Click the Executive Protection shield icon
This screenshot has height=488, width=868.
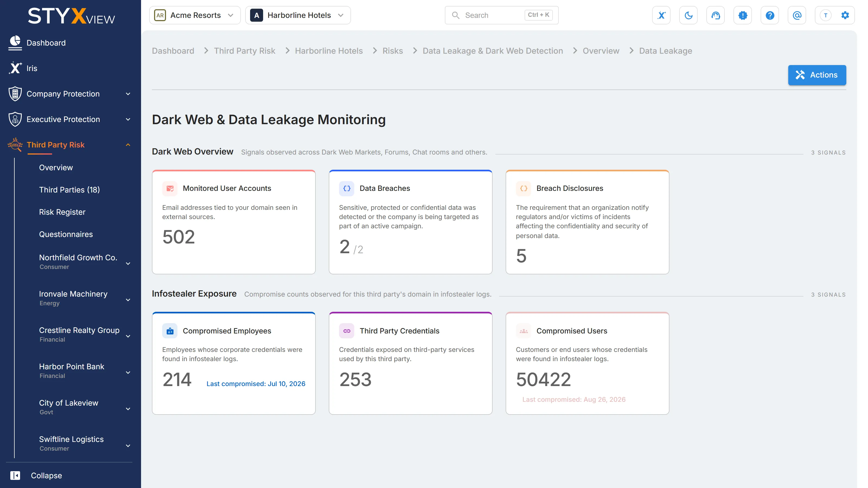point(15,119)
